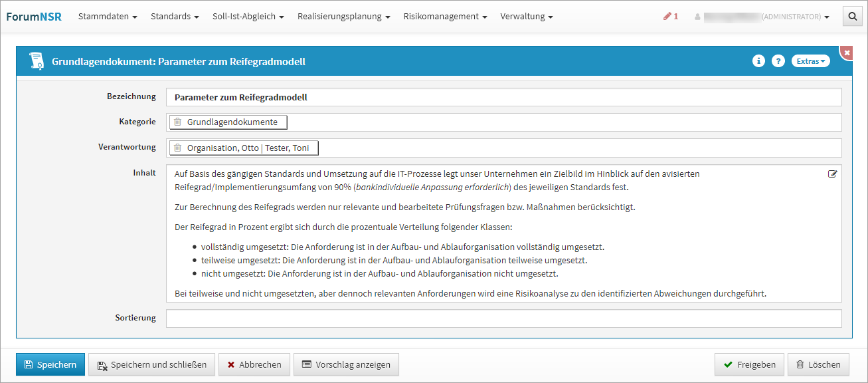Click the Speichern button

(50, 364)
